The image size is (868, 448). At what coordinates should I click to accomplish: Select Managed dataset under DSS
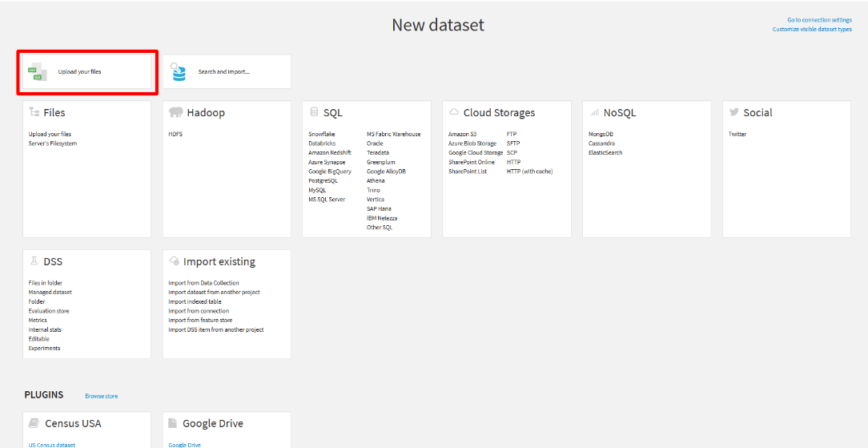tap(50, 293)
